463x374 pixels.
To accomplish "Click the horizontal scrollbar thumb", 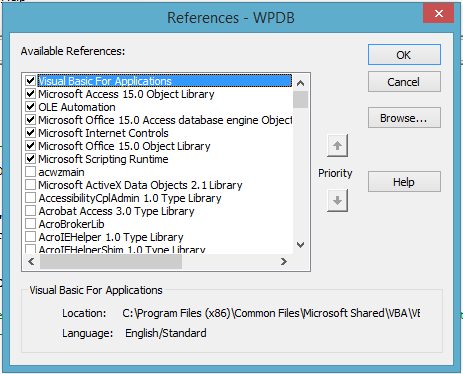I will [x=111, y=262].
